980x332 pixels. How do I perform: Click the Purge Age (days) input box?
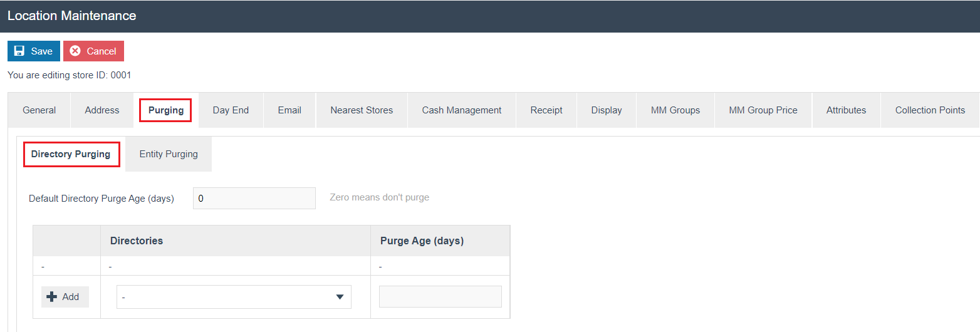coord(440,297)
